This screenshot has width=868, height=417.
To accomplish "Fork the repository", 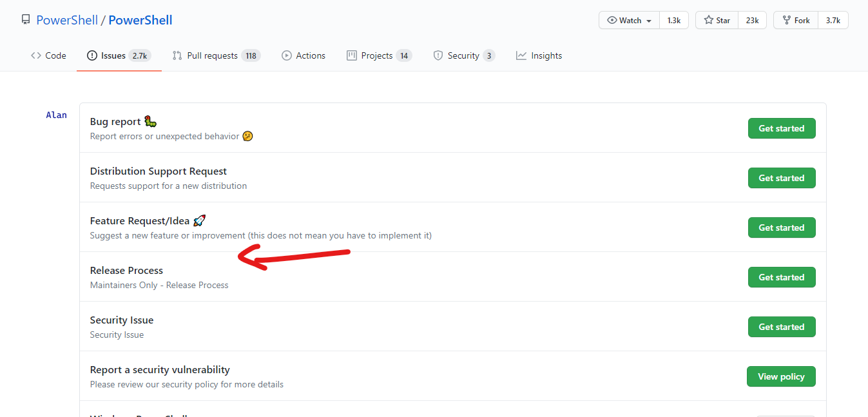I will [x=796, y=21].
